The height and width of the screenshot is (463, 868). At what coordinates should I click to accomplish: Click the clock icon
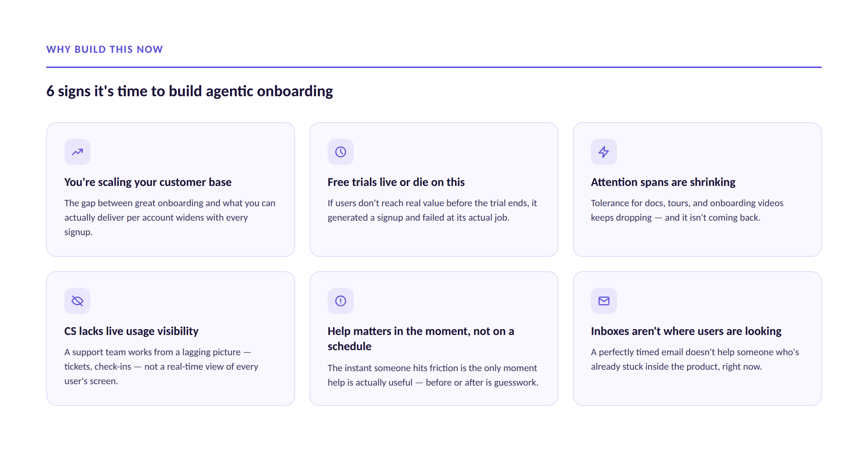(341, 152)
